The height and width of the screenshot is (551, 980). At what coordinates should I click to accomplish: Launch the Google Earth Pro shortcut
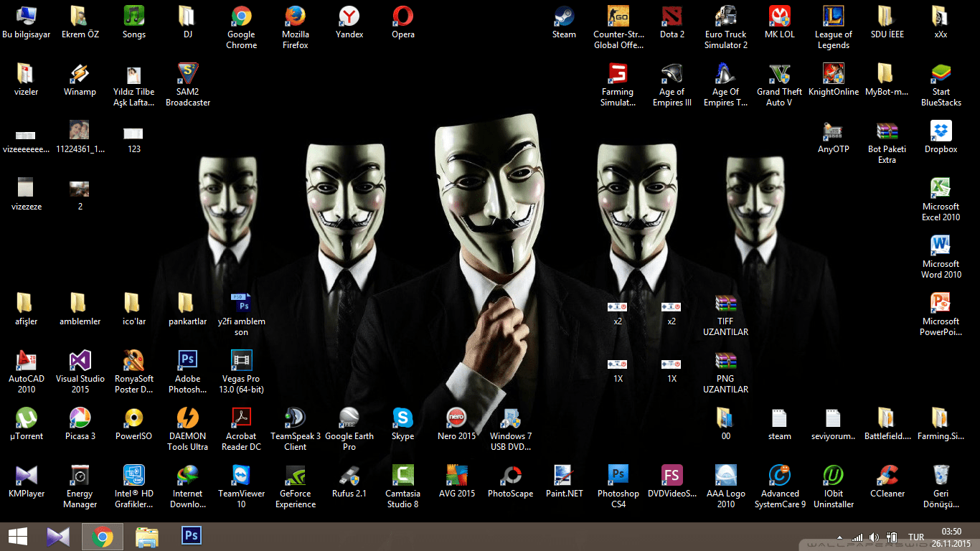click(x=349, y=429)
